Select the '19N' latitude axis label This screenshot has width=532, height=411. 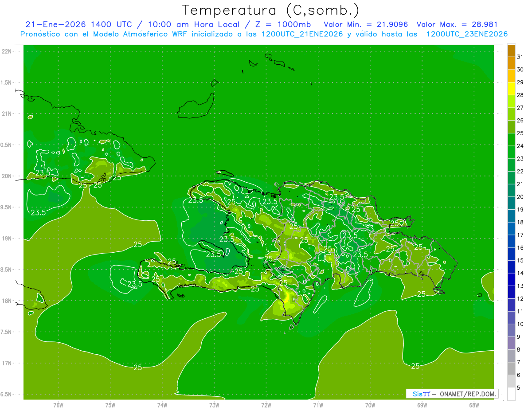pyautogui.click(x=7, y=239)
